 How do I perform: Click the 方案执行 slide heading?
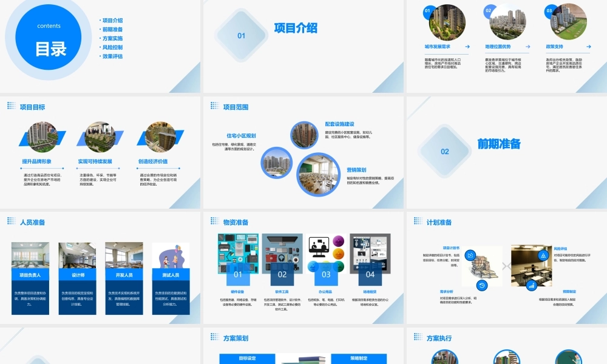point(439,338)
